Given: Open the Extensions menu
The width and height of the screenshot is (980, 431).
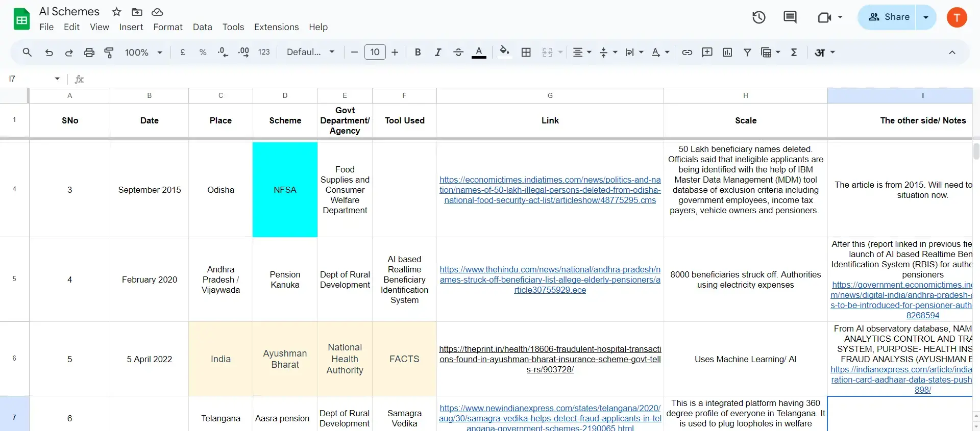Looking at the screenshot, I should click(x=277, y=27).
